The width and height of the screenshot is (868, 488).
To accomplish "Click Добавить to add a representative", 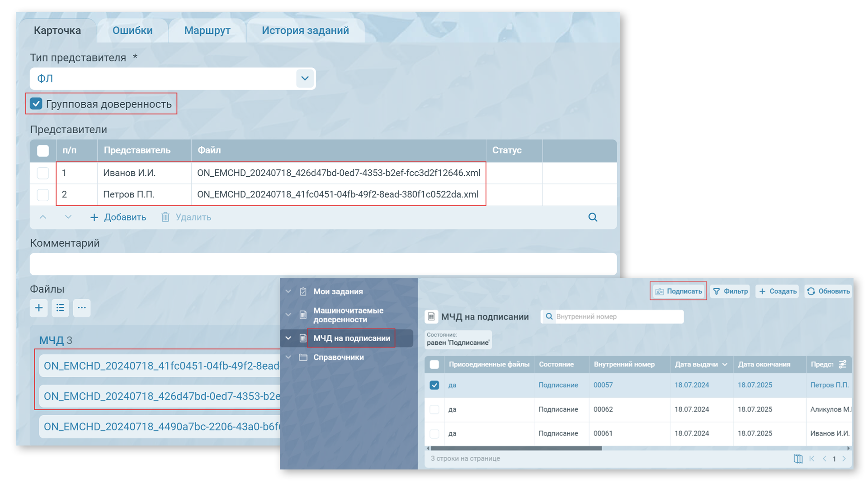I will point(118,217).
